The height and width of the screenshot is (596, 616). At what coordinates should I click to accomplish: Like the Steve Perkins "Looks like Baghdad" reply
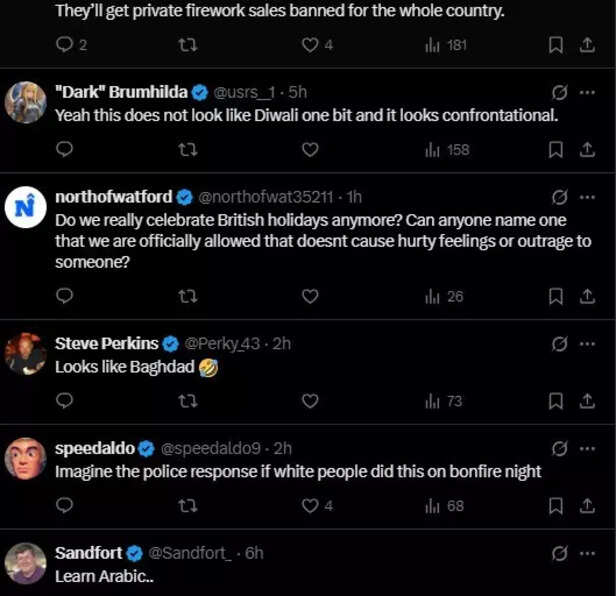310,401
